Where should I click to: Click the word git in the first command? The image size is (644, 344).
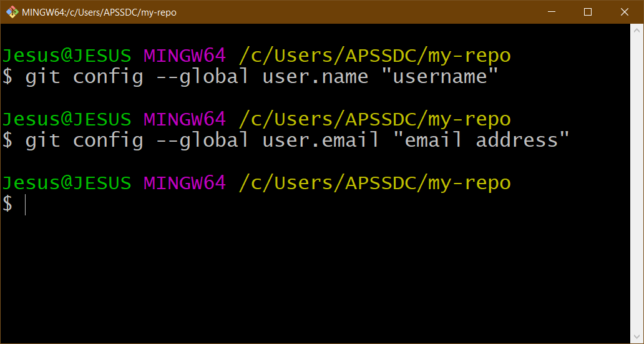(x=42, y=77)
